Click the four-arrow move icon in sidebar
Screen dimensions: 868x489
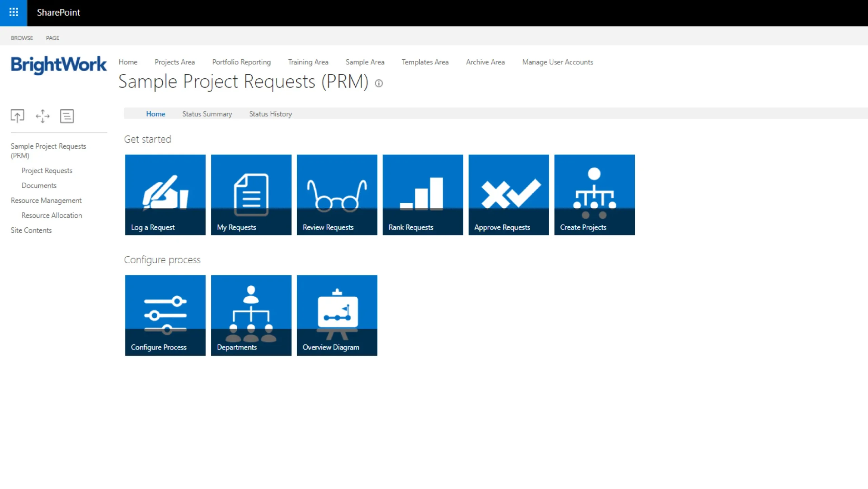[42, 116]
